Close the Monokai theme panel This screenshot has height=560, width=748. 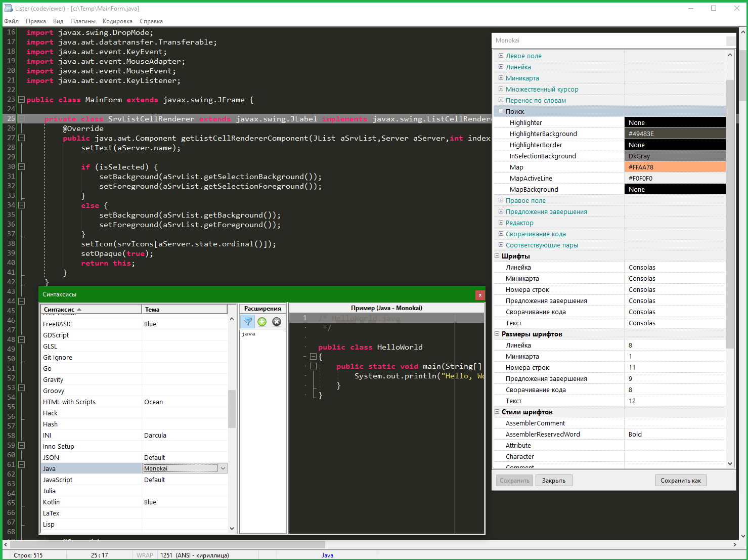point(731,41)
